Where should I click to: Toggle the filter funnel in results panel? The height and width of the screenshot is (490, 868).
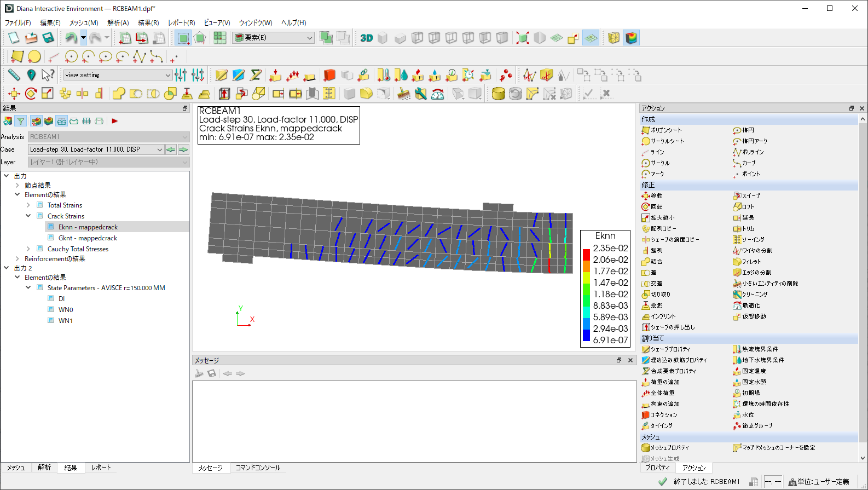tap(21, 121)
